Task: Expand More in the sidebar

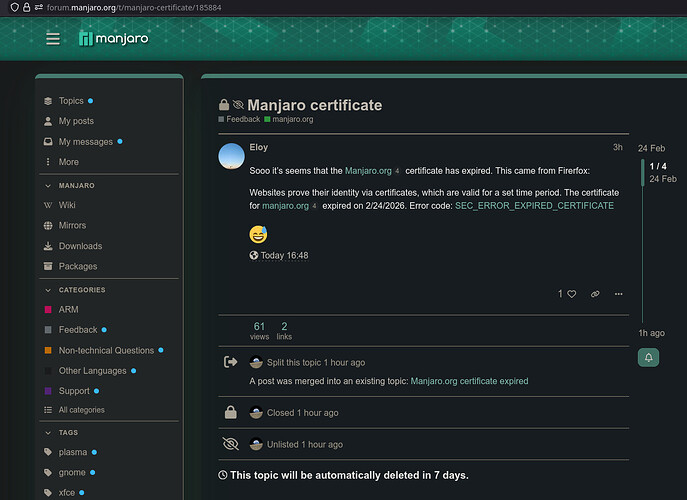Action: (68, 162)
